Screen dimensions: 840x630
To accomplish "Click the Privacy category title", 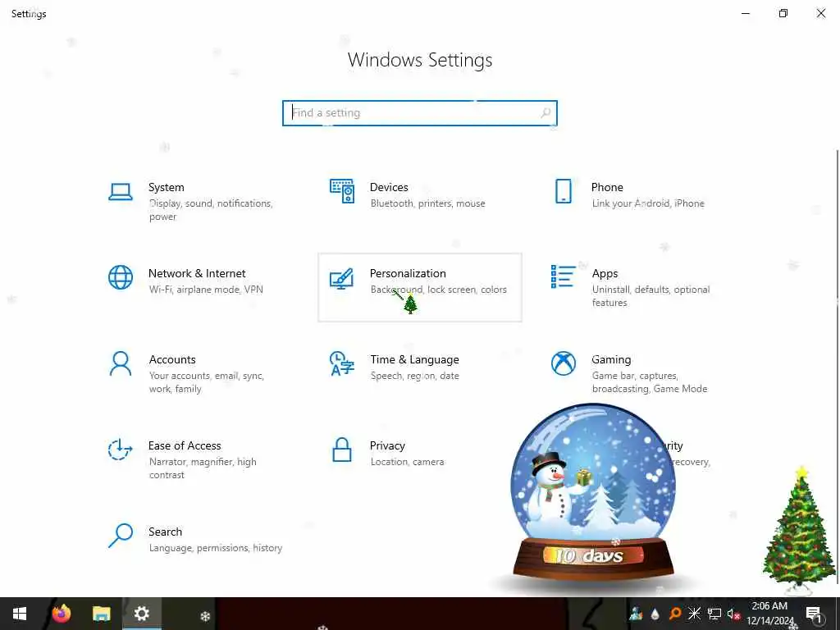I will click(x=387, y=446).
